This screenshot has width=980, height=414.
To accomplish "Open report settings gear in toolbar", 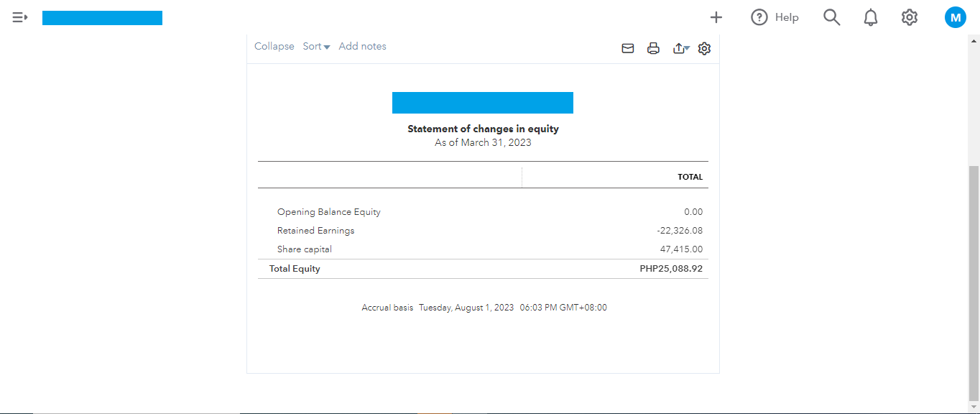I will click(704, 49).
